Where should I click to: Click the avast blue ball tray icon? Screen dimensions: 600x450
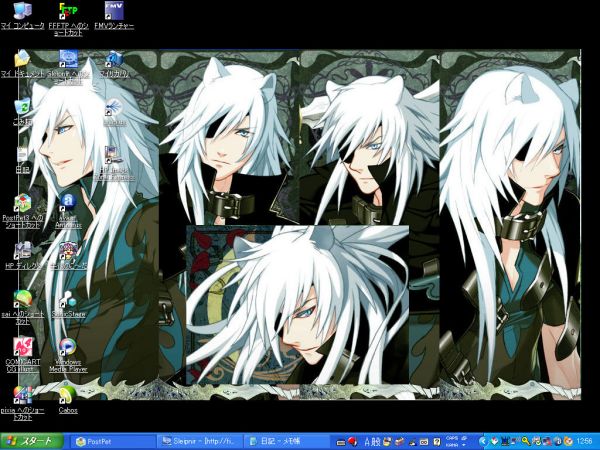tap(558, 442)
